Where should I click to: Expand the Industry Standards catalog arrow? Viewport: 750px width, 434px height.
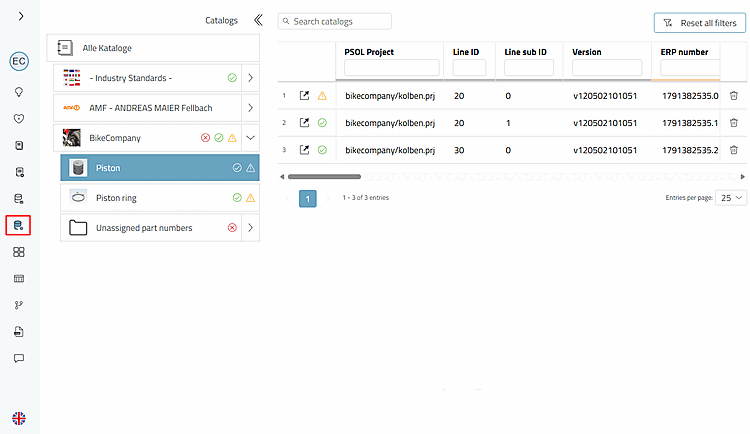251,78
